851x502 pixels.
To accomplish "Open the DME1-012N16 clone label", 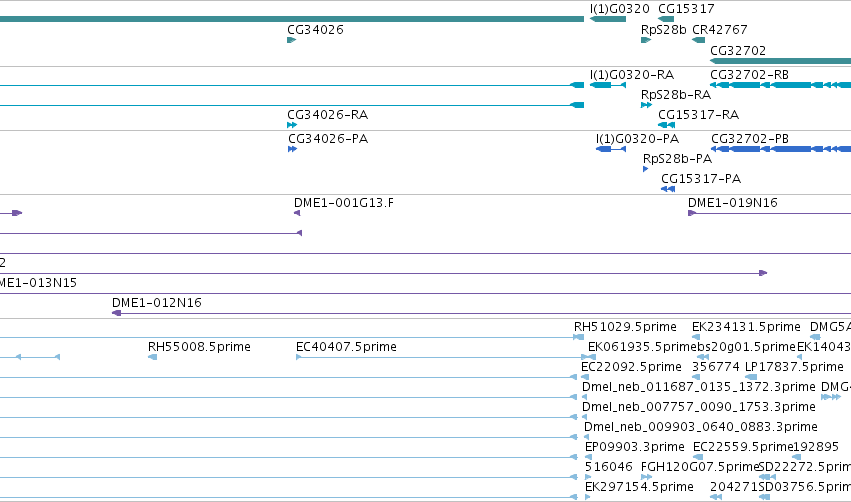I will (157, 302).
